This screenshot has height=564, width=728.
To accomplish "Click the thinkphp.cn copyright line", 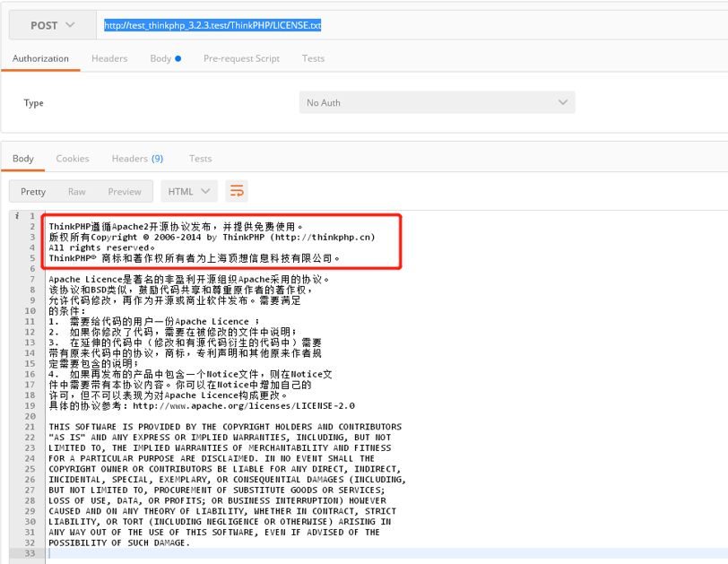I will (212, 238).
